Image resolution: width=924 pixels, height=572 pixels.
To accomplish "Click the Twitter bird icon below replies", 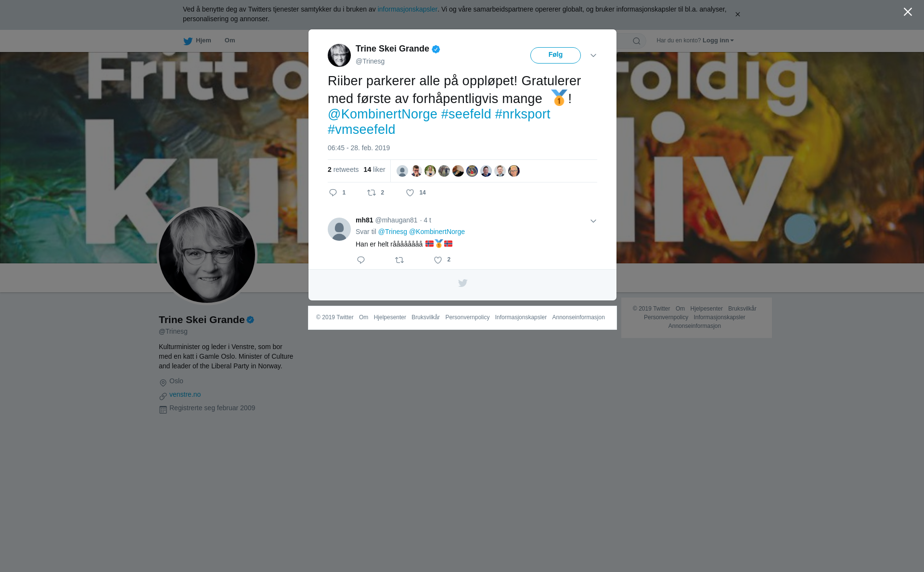I will [462, 283].
